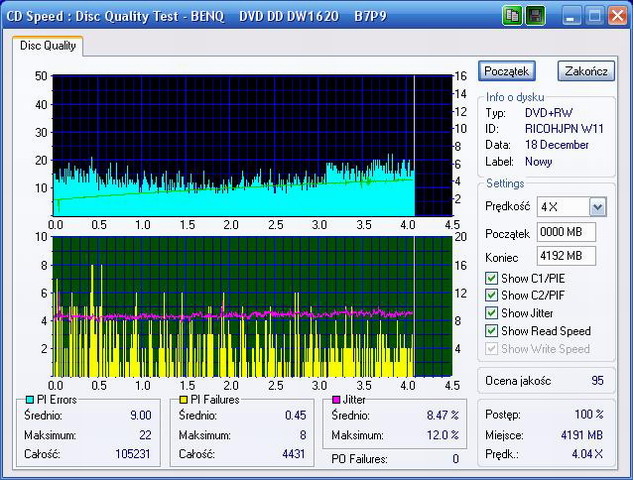Click the PI Failures average 0.45
Image resolution: width=633 pixels, height=480 pixels.
click(x=296, y=415)
